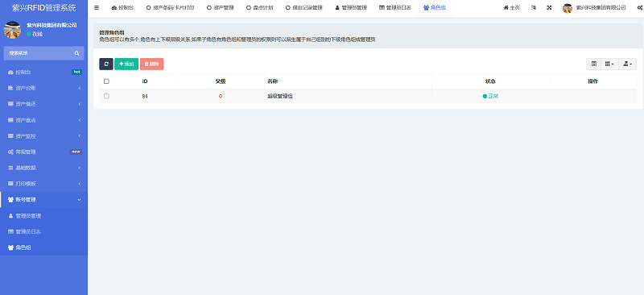Expand 打印模板 sidebar menu
This screenshot has height=295, width=644.
(x=43, y=184)
